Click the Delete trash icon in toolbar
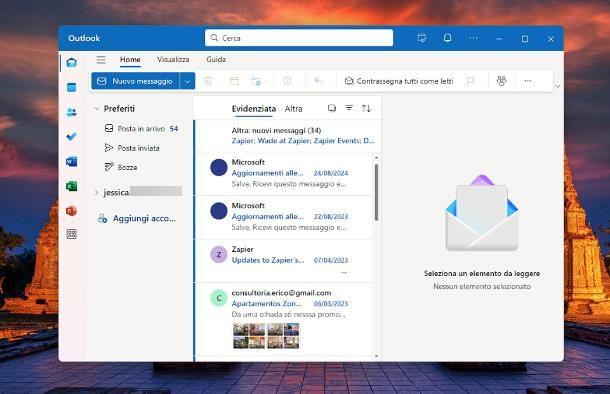This screenshot has width=610, height=394. tap(208, 81)
